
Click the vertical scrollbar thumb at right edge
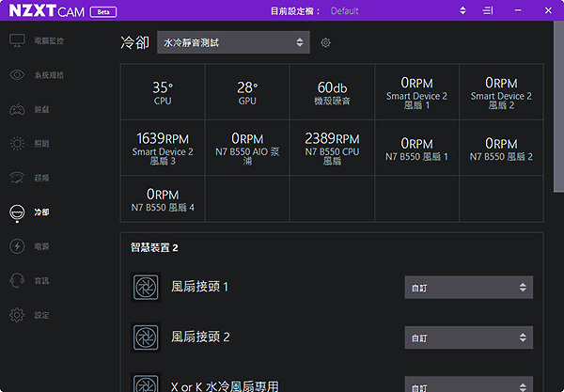558,106
